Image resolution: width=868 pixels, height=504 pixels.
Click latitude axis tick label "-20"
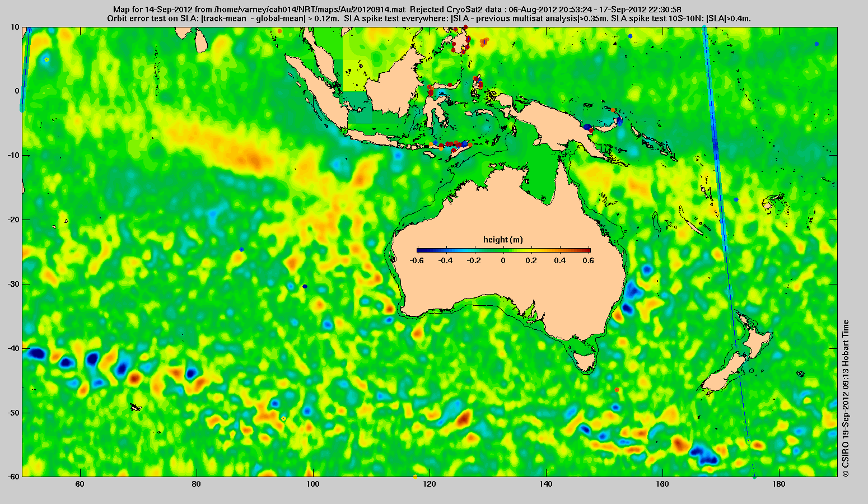click(13, 220)
